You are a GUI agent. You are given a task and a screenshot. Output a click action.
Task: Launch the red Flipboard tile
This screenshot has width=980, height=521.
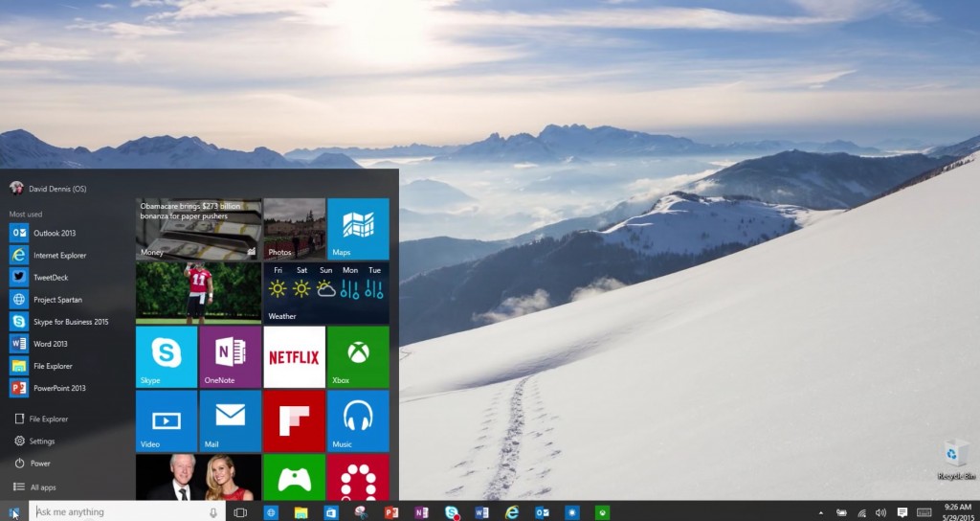[x=295, y=421]
